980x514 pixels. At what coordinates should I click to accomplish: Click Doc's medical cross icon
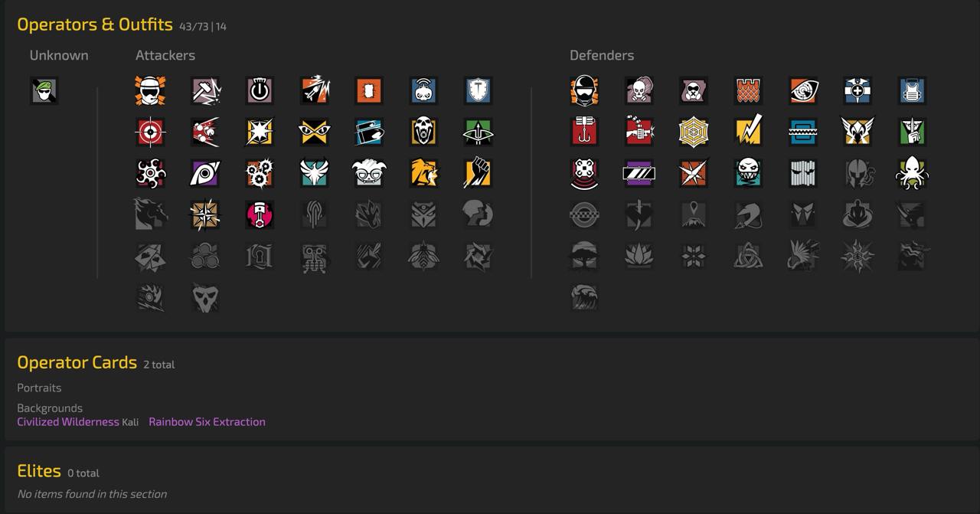click(857, 90)
